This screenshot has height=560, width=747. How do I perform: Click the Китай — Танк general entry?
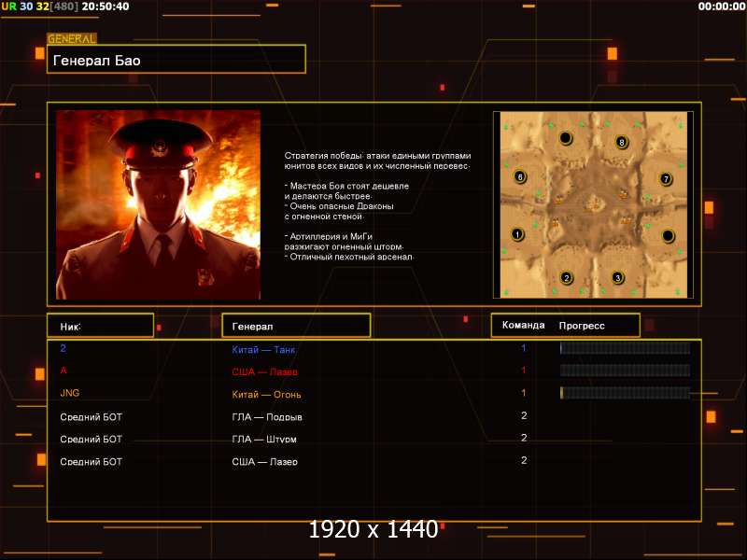point(263,349)
